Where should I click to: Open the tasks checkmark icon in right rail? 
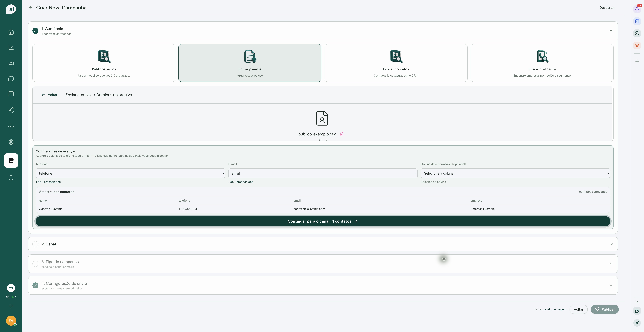point(637,33)
